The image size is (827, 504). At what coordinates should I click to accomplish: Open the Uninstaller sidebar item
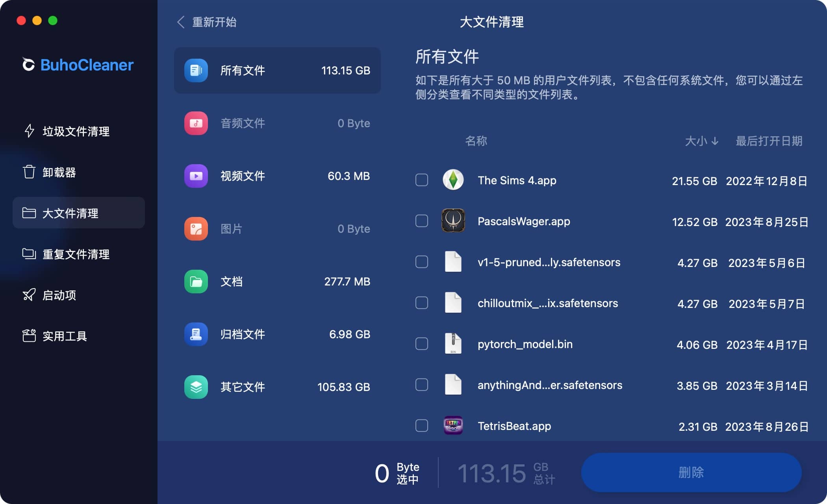pyautogui.click(x=59, y=172)
